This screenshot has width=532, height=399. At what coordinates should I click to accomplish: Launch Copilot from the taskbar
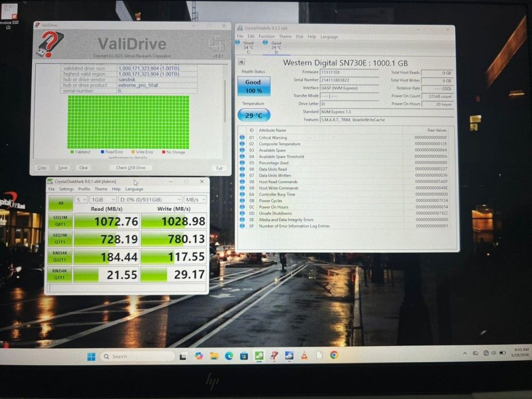coord(199,356)
